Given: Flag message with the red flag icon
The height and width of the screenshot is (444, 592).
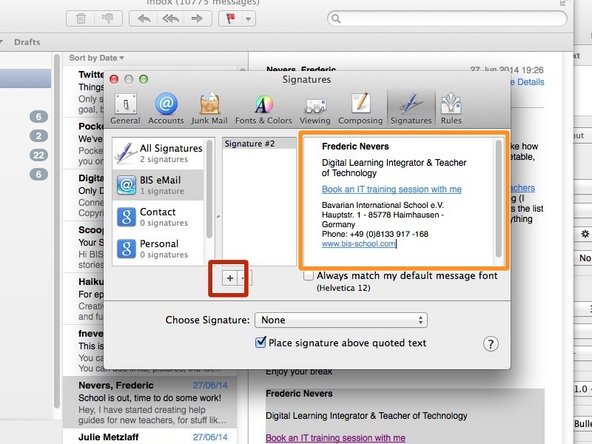Looking at the screenshot, I should click(230, 18).
